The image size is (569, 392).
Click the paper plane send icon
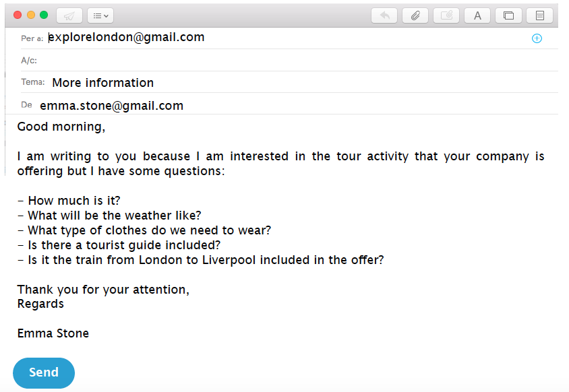tap(69, 15)
